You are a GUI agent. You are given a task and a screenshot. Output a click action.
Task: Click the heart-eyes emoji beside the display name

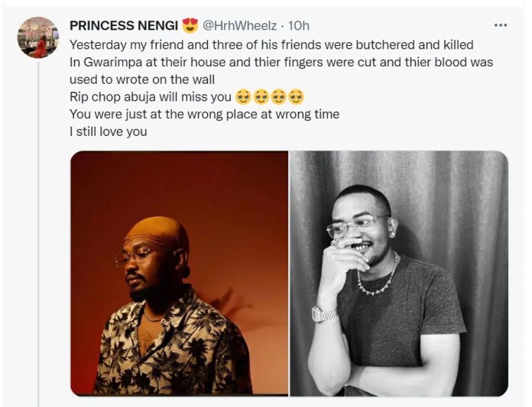tap(190, 27)
